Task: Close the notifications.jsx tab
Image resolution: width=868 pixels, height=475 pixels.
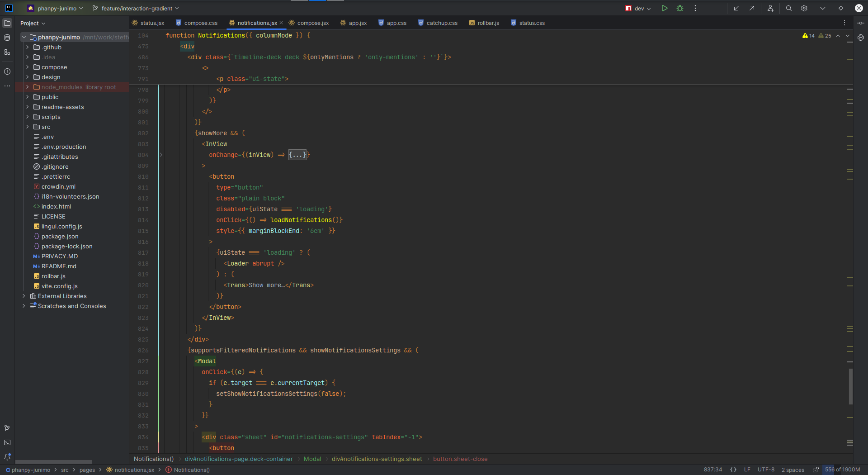Action: point(281,23)
